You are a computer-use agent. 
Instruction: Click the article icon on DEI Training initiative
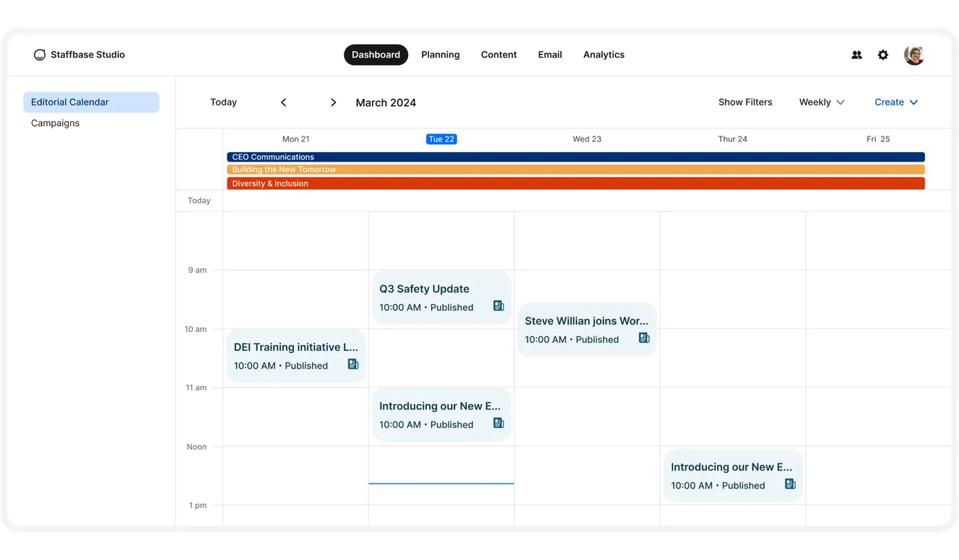point(352,364)
